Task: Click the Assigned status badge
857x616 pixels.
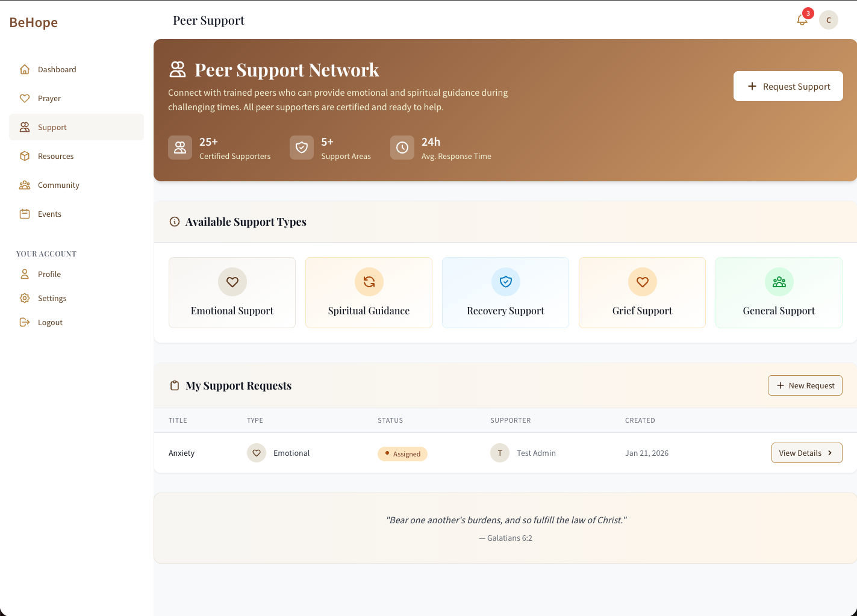Action: pos(402,453)
